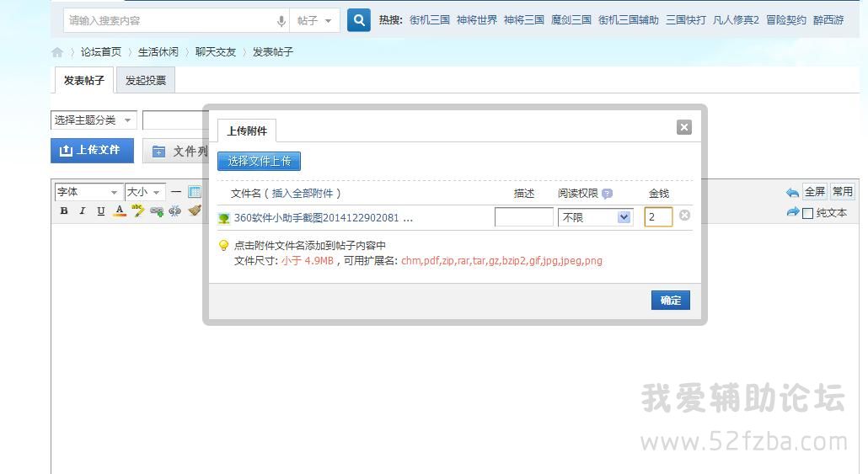Click the lightbulb tip icon
This screenshot has width=868, height=474.
223,246
